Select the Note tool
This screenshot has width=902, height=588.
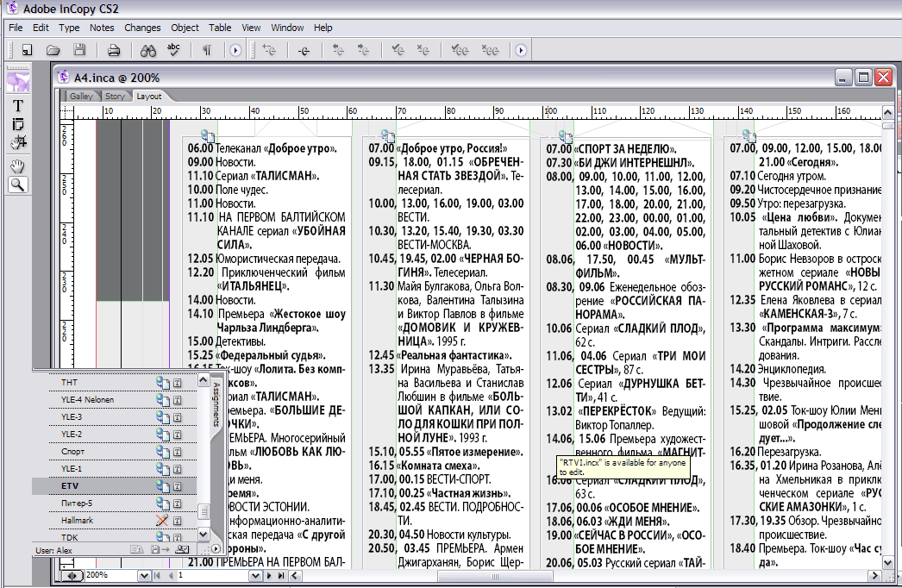[x=18, y=124]
